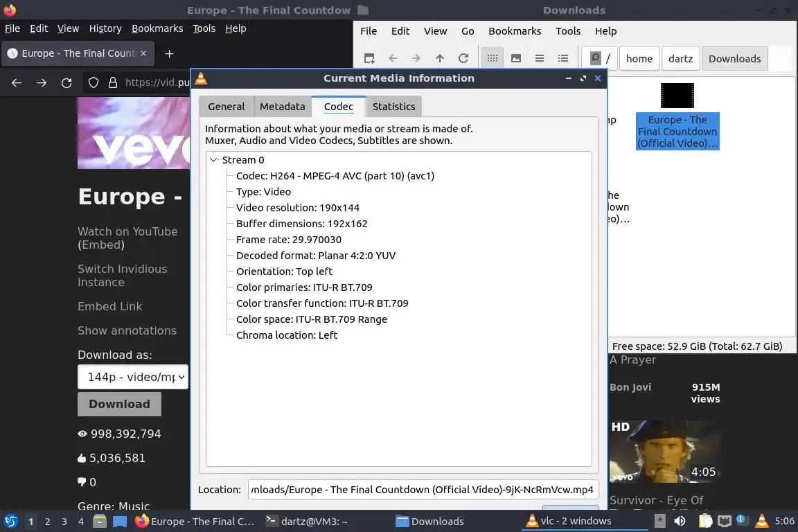Open the Firefox Tools menu
798x532 pixels.
(204, 28)
